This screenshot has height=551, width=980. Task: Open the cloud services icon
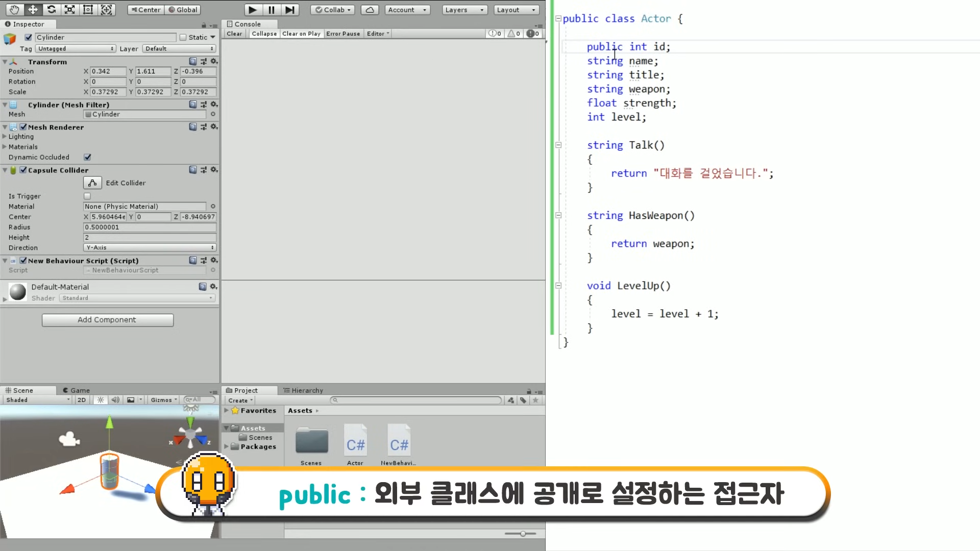coord(370,10)
